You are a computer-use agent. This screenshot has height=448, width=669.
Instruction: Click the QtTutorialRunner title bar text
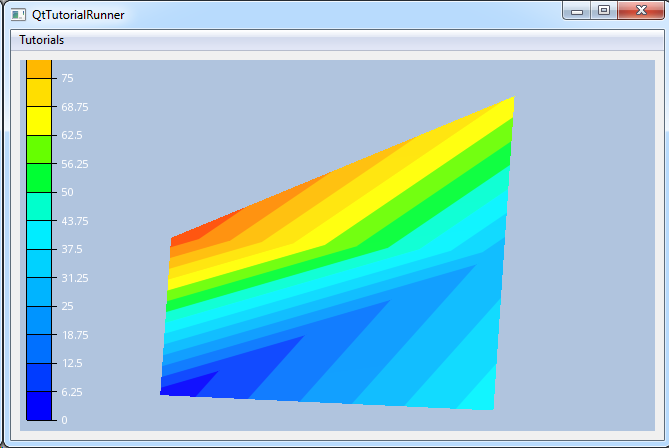79,15
